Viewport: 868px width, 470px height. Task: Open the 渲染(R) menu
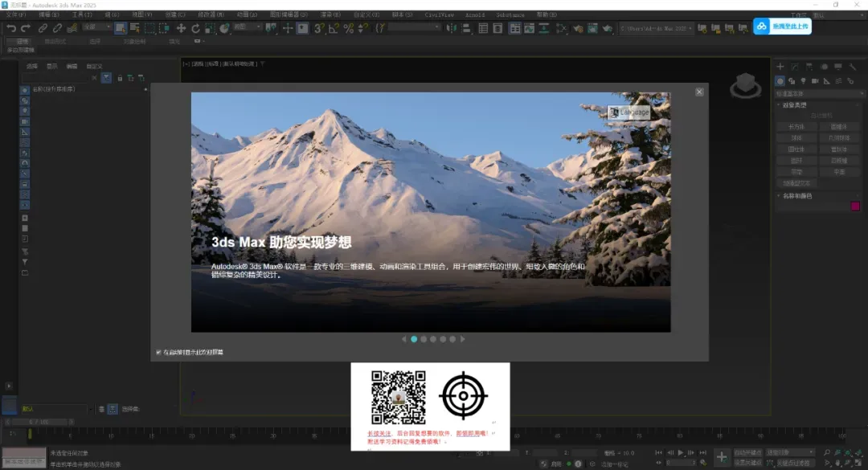point(330,15)
